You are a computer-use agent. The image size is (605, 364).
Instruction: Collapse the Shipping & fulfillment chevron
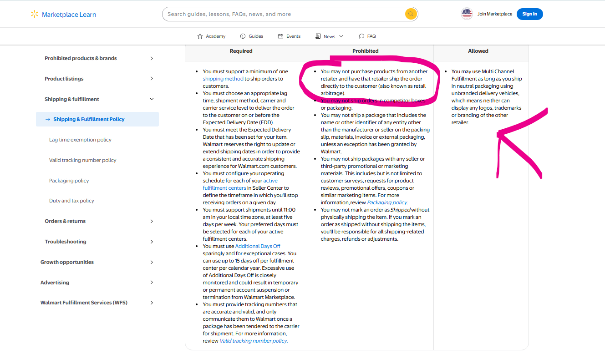(152, 99)
